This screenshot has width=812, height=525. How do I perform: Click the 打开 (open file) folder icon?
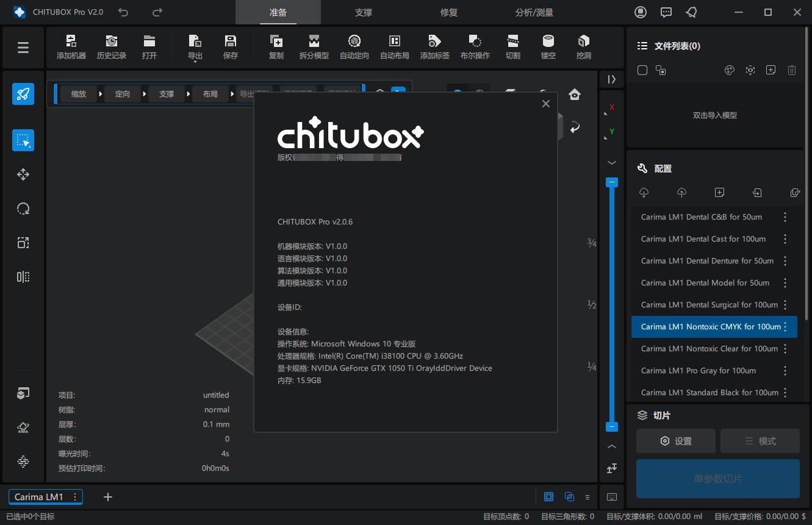click(149, 47)
